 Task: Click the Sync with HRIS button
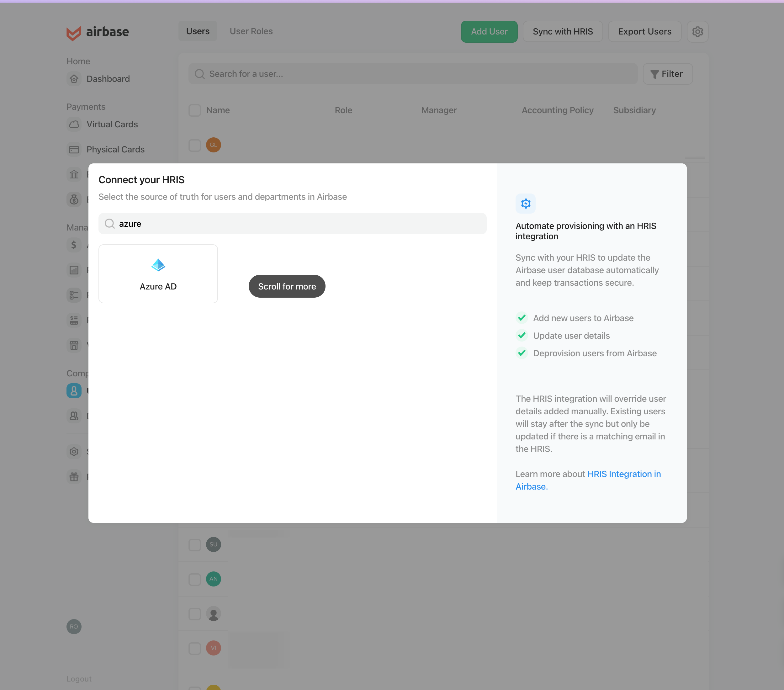click(x=563, y=31)
